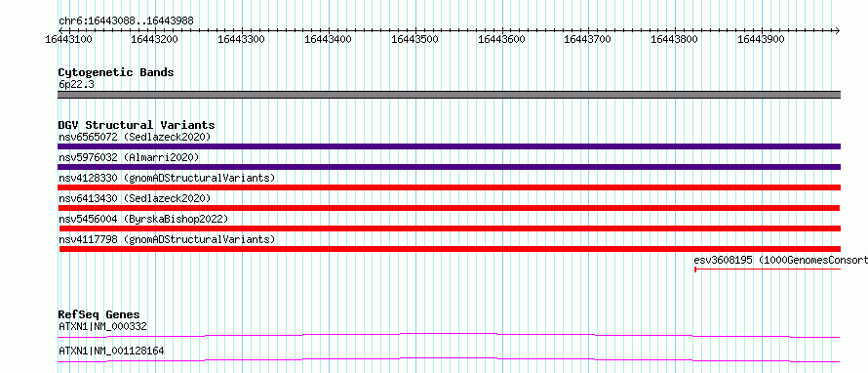This screenshot has width=868, height=373.
Task: Select the red bar under nsv4117798
Action: coord(450,249)
